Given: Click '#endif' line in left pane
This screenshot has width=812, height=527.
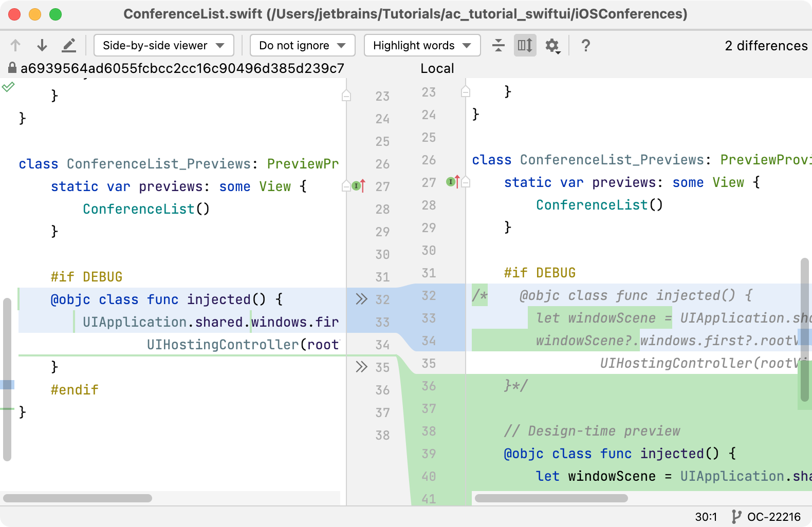Looking at the screenshot, I should 75,390.
